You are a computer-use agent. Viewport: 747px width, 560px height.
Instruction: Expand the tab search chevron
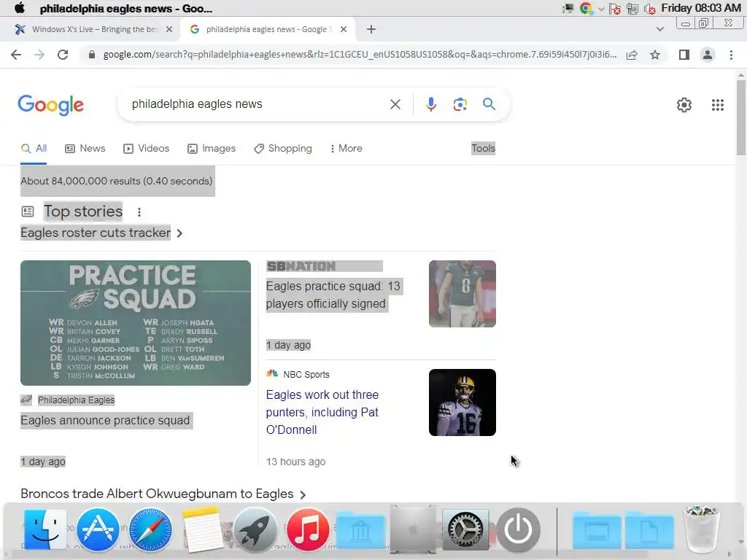coord(659,29)
